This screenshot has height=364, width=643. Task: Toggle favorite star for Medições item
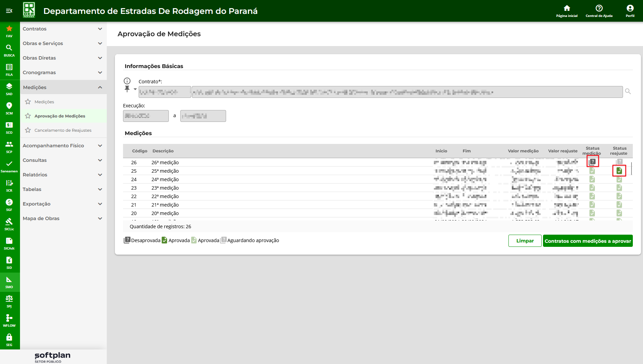(28, 102)
